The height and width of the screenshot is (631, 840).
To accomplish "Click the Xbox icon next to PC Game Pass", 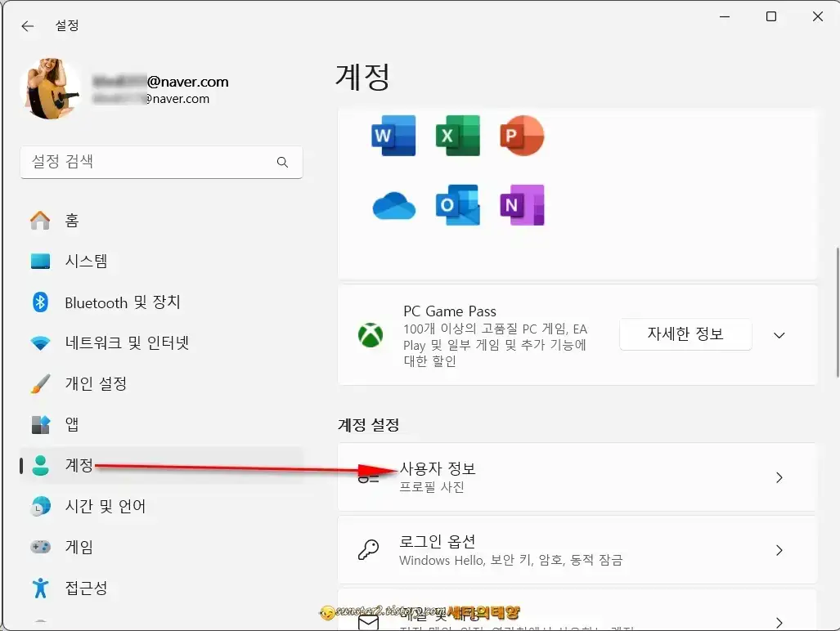I will click(x=371, y=335).
